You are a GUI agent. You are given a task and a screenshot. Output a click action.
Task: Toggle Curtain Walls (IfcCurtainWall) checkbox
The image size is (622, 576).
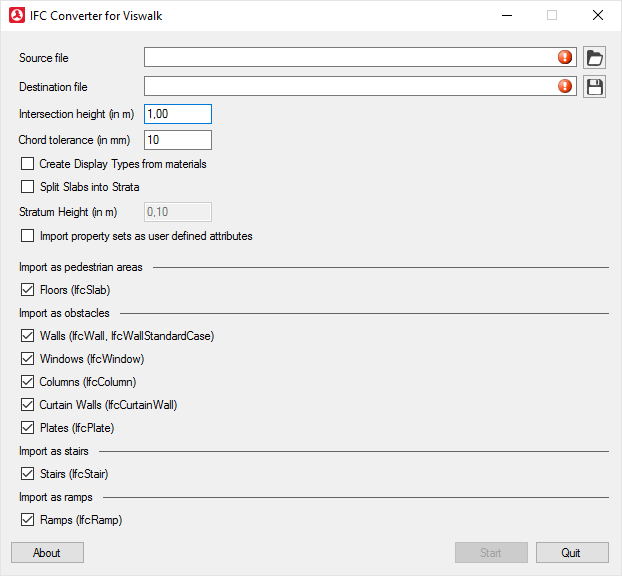click(x=28, y=405)
